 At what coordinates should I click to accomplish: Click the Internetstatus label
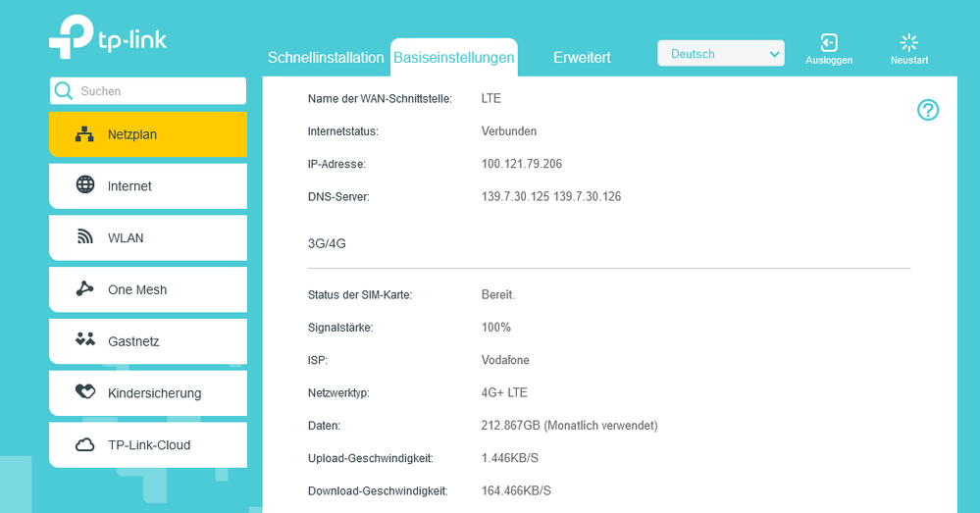(x=343, y=131)
